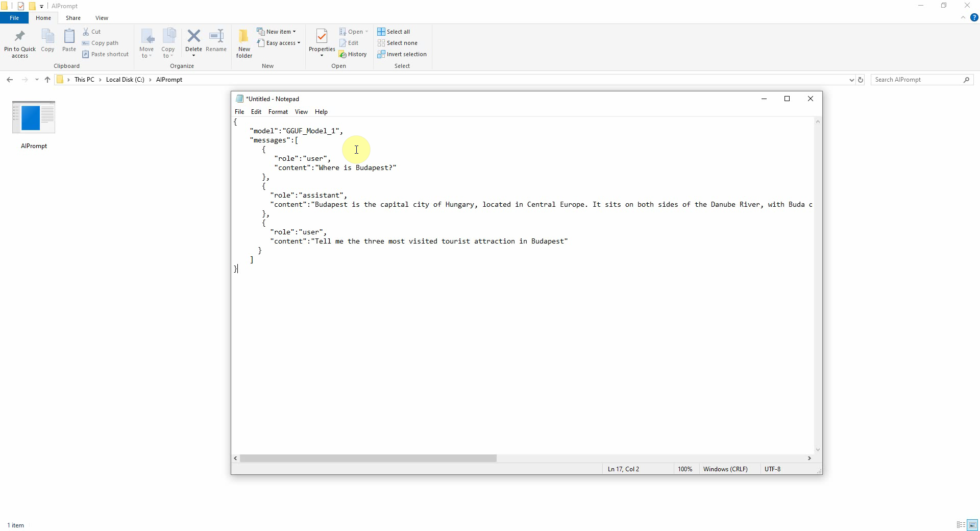Click the "GGUF_Model_1" text in Notepad
This screenshot has width=980, height=531.
pos(311,131)
